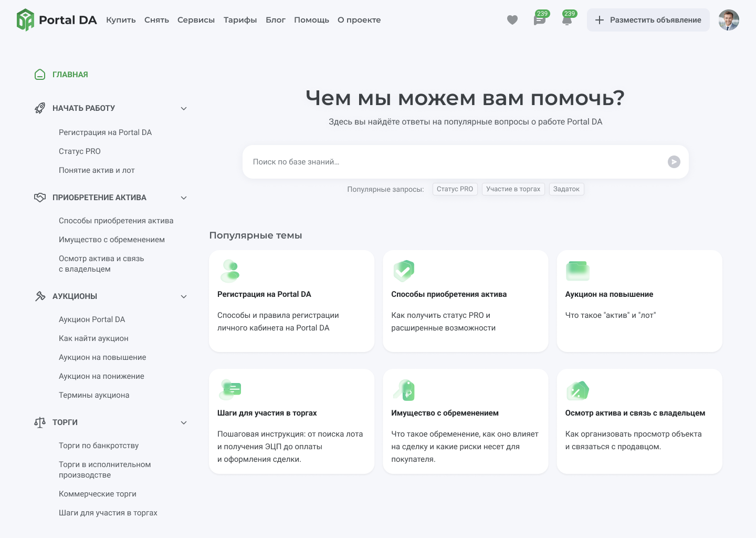Click the Регистрация на Portal DA card icon
This screenshot has height=538, width=756.
click(x=230, y=271)
